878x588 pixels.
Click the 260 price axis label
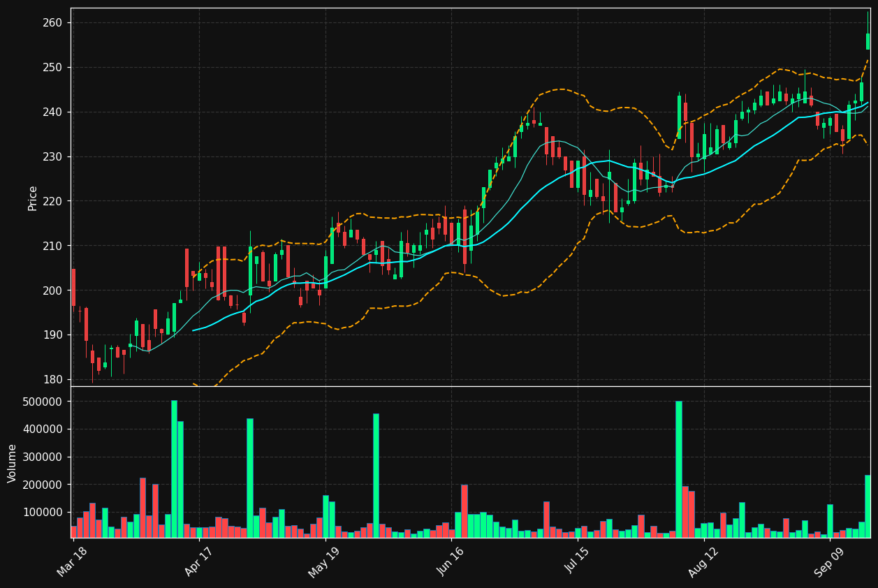(x=52, y=22)
